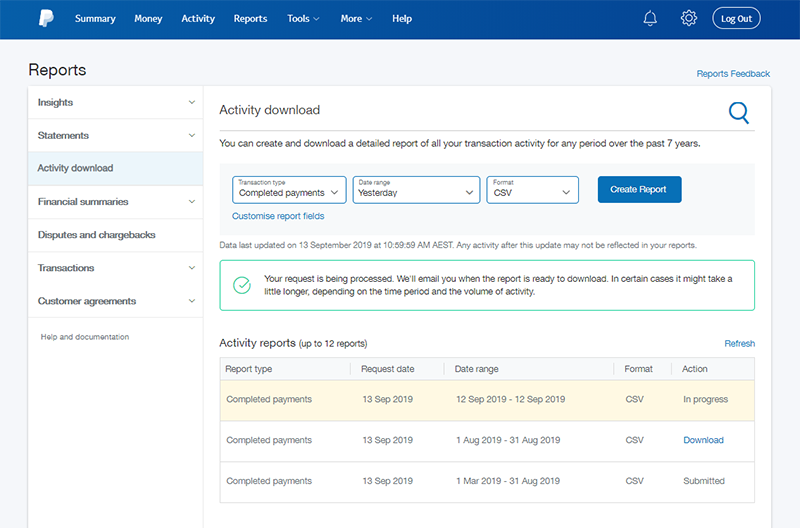
Task: Click the magnifying glass search icon
Action: [x=738, y=112]
